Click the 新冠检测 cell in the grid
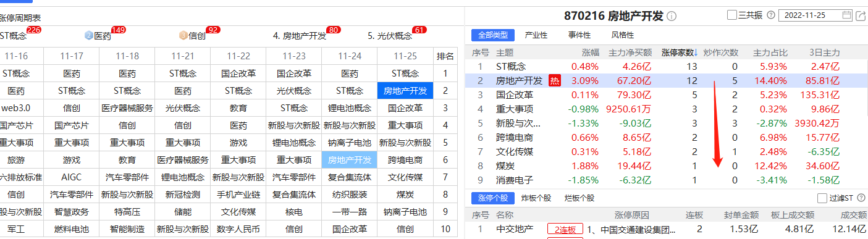The width and height of the screenshot is (868, 239). [x=182, y=195]
